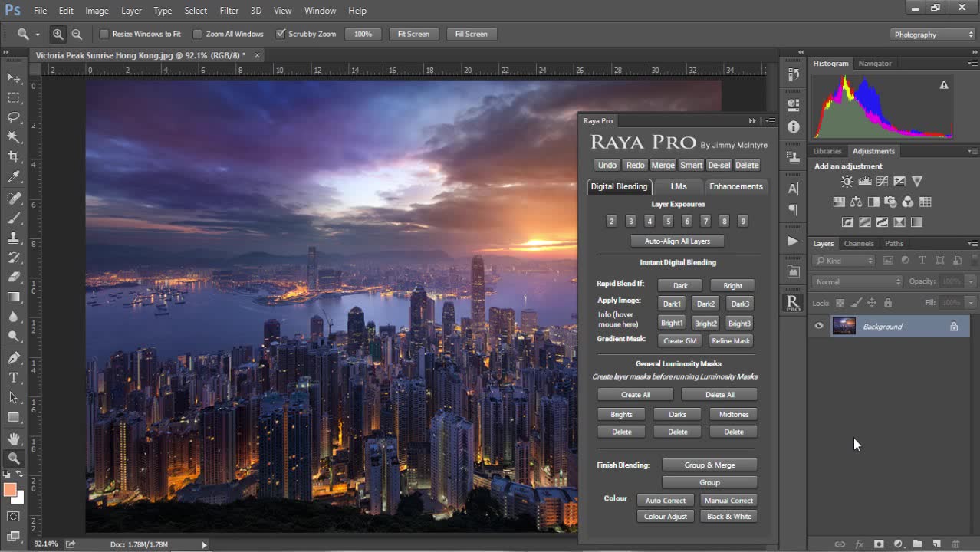Select the Rectangular Marquee tool
The width and height of the screenshot is (980, 552).
(x=14, y=97)
